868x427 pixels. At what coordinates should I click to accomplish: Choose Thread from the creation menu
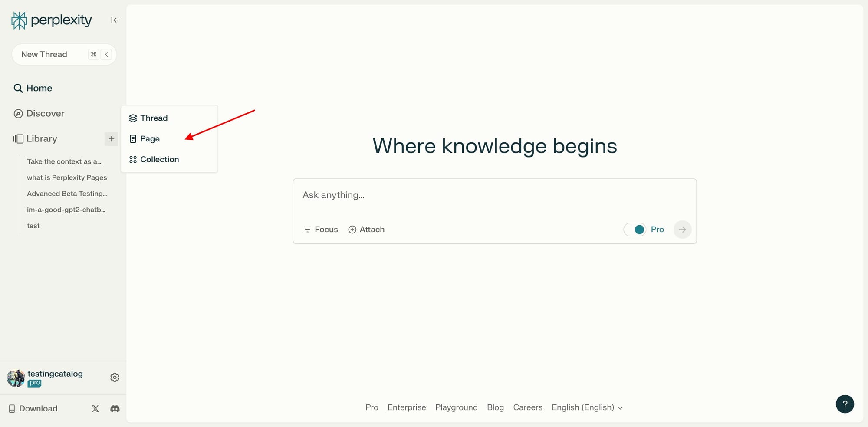pyautogui.click(x=153, y=118)
